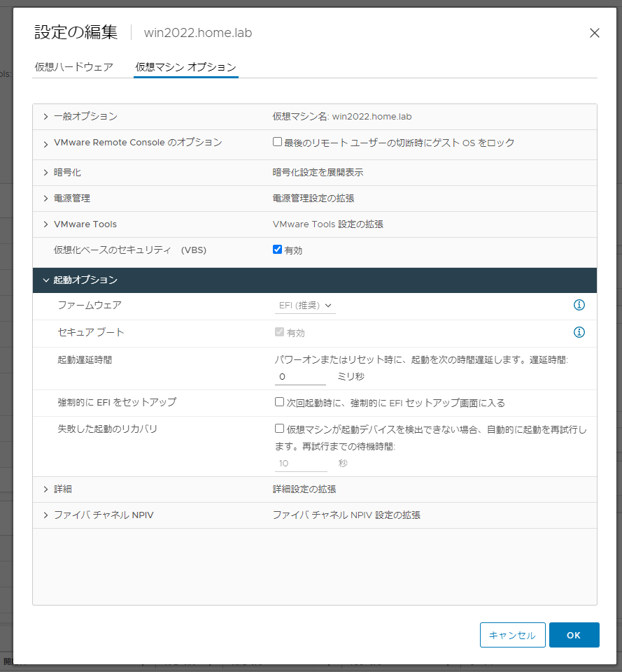This screenshot has width=622, height=672.
Task: Disable the VBS 有効 checkbox
Action: tap(278, 248)
